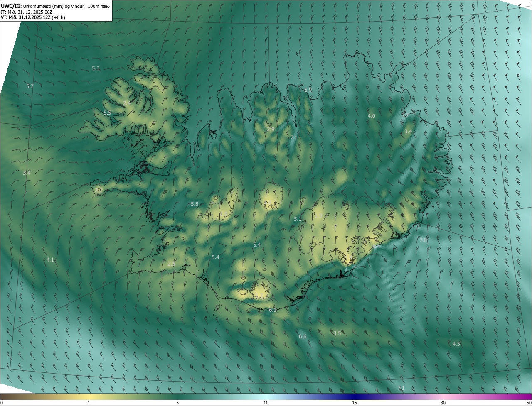This screenshot has width=532, height=406.
Task: Click the '15' tick label on the color scale
Action: [x=355, y=403]
